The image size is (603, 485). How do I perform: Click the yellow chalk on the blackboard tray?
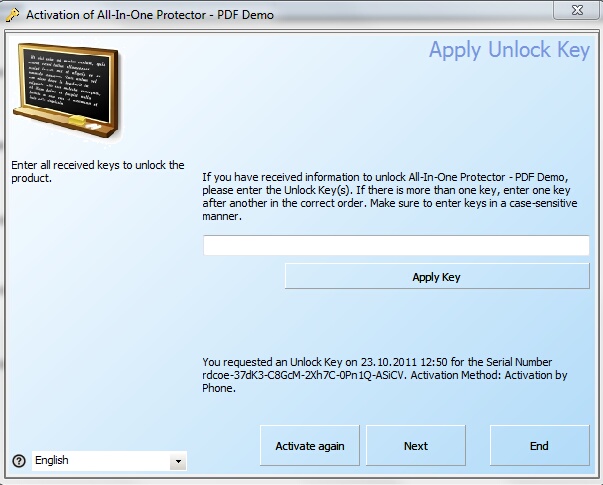click(x=76, y=119)
